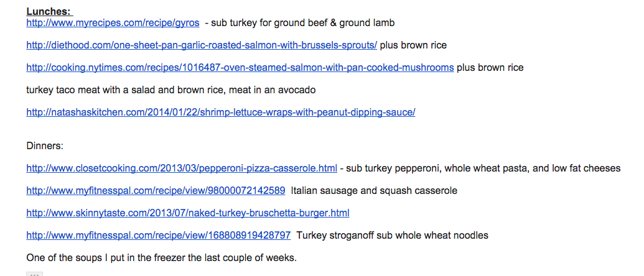
Task: Open the myrecipes.com gyros recipe link
Action: coord(113,23)
